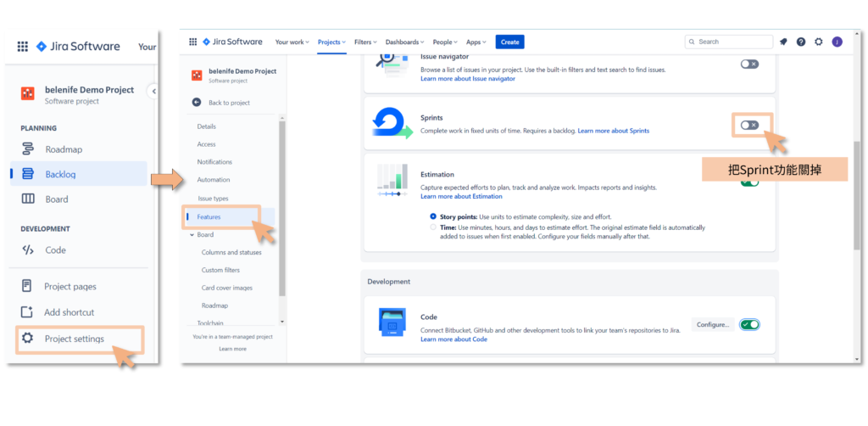The width and height of the screenshot is (868, 426).
Task: Open app switcher grid in top navigation bar
Action: coord(192,42)
